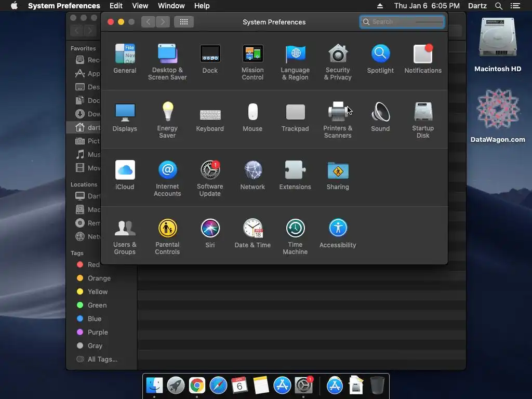Open the Help menu
The image size is (532, 399).
[202, 6]
